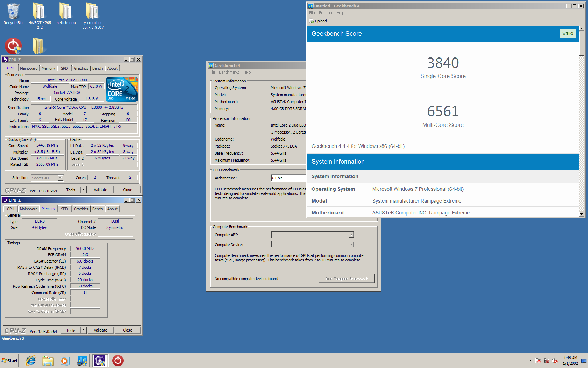Open the About tab in lower CPU-Z
The image size is (588, 368).
click(112, 209)
